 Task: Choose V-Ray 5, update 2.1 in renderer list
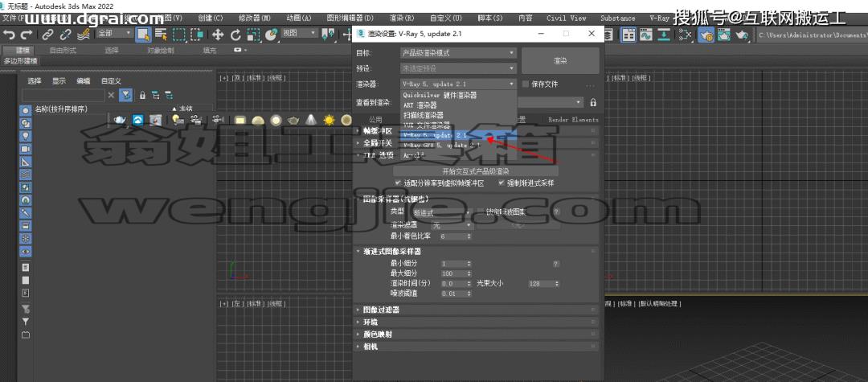tap(458, 135)
